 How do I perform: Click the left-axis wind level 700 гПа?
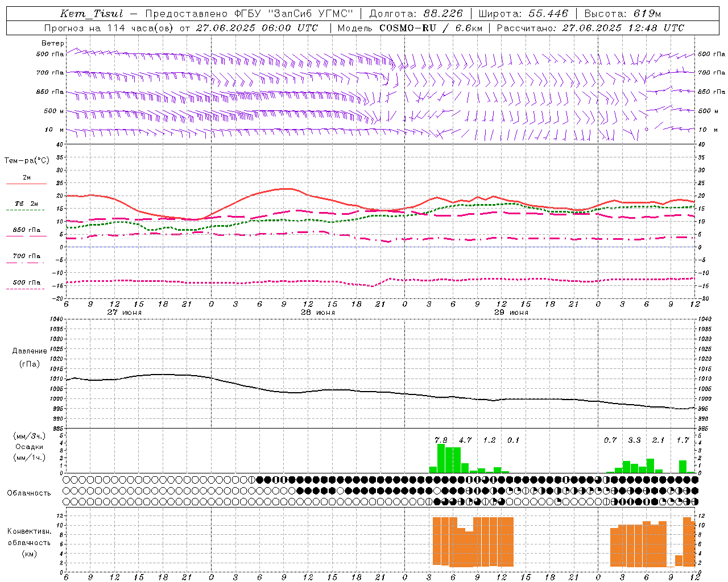50,73
